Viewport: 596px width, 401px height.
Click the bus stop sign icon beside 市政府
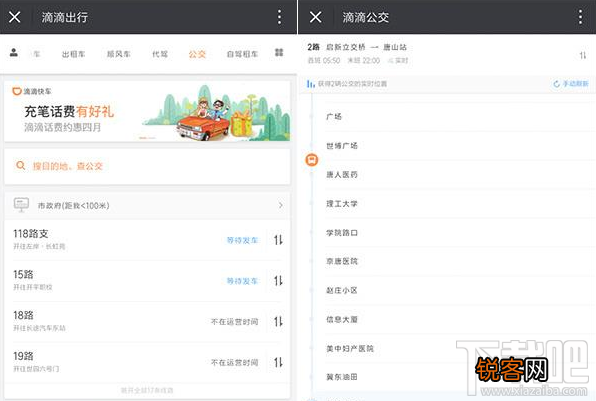21,204
